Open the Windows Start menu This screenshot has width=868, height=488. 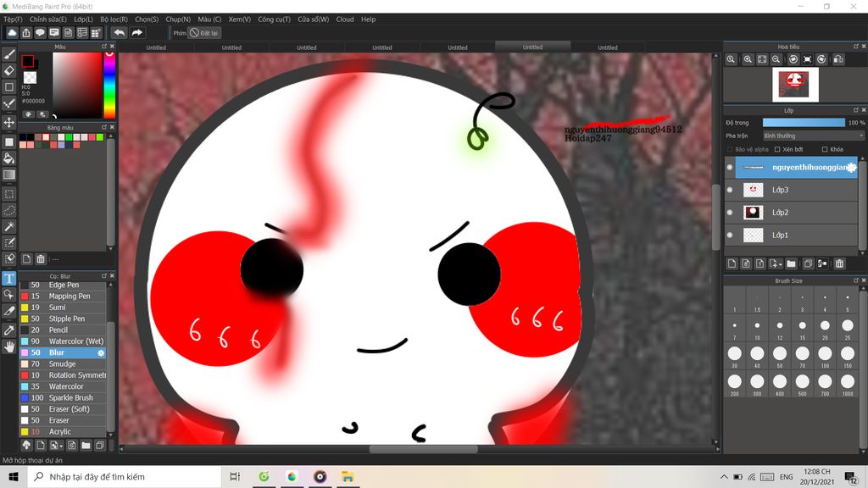pos(14,476)
